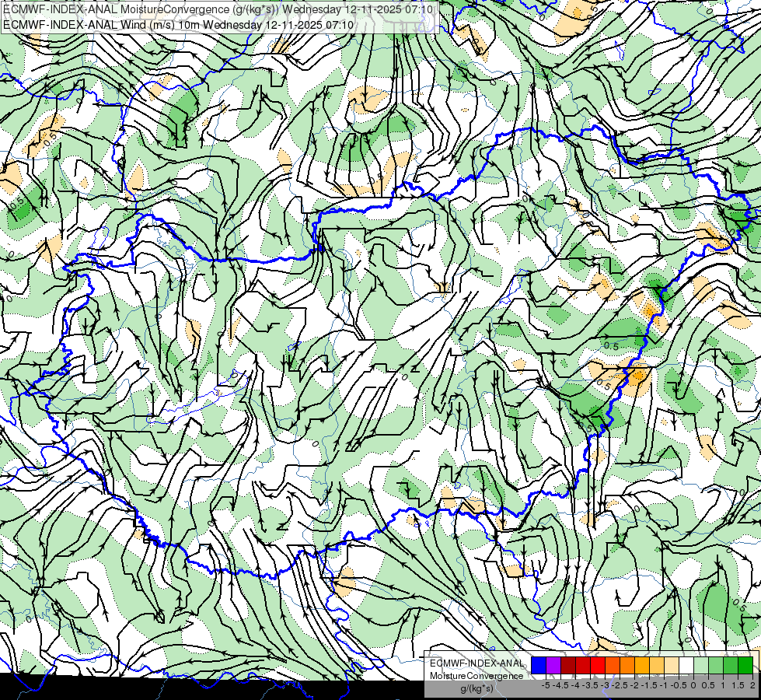Click the purple legend swatch
Screen dimensions: 761x700
coord(553,665)
